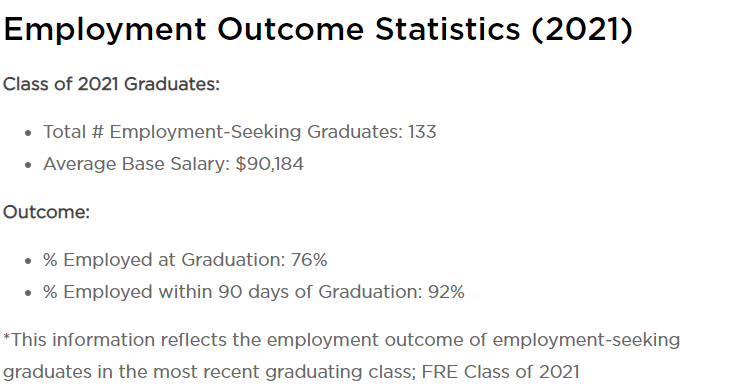This screenshot has height=392, width=736.
Task: Click the $90,184 salary figure
Action: tap(269, 164)
